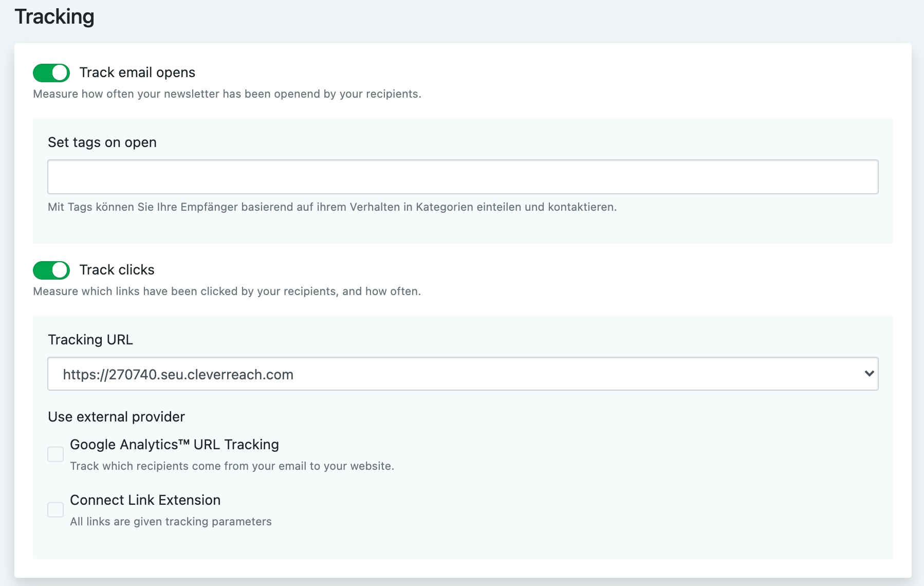Click the newsletter opens measurement description

coord(227,94)
